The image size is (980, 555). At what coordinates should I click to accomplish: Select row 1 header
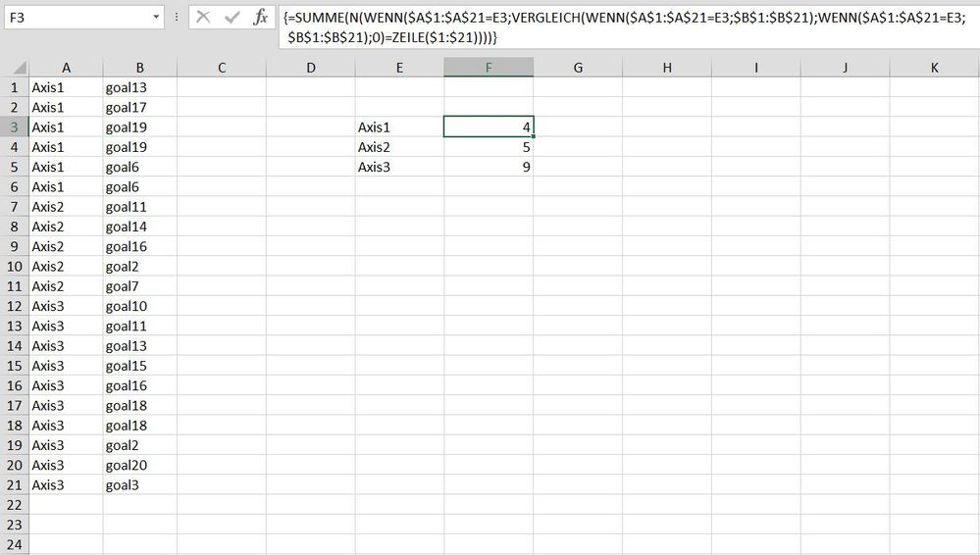point(15,87)
